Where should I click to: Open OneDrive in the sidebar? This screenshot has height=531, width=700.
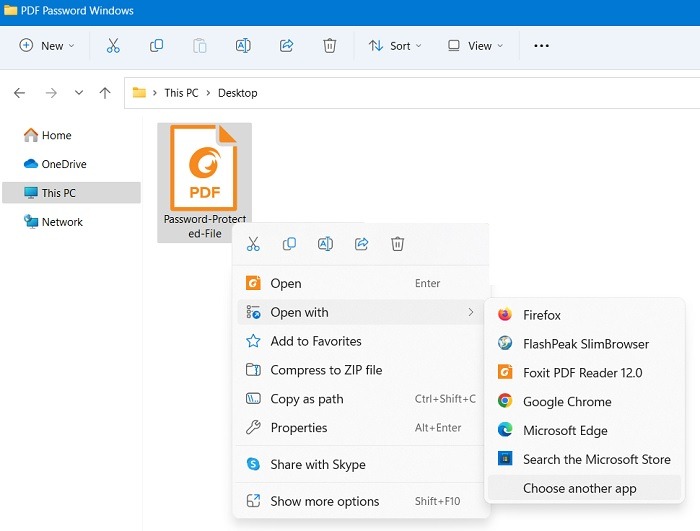coord(63,164)
